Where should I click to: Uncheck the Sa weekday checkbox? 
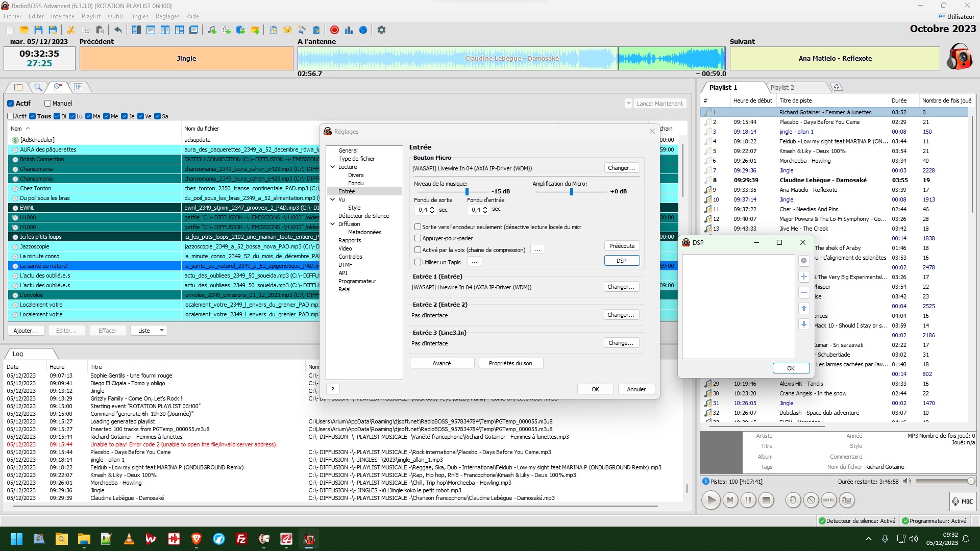pyautogui.click(x=158, y=116)
